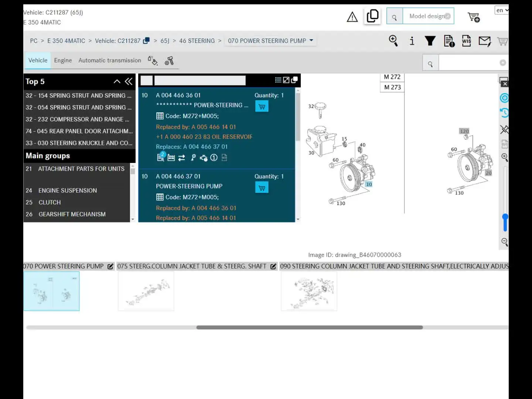Open the grey shopping cart icon
Viewport: 532px width, 399px height.
pos(502,41)
